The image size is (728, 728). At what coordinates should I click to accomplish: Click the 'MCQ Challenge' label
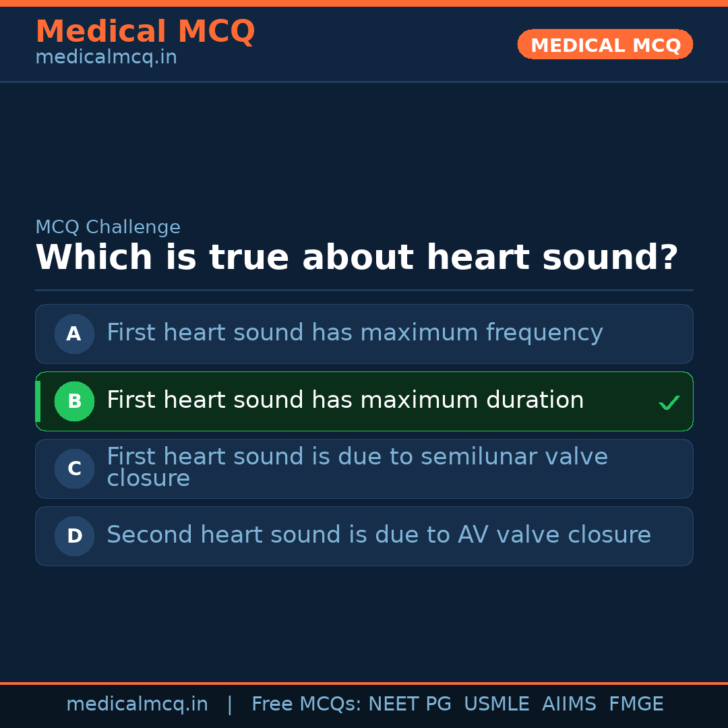coord(108,228)
